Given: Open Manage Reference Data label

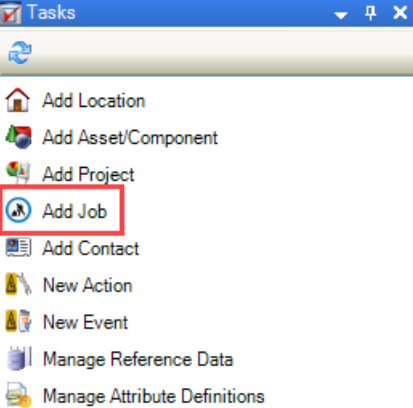Looking at the screenshot, I should 138,359.
